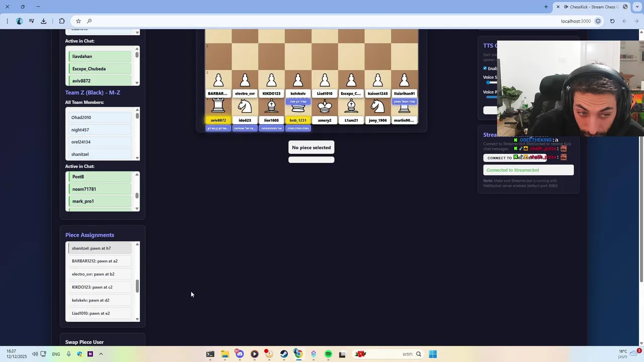Select Escxpe_Chubeda in Active in Chat

coord(100,69)
